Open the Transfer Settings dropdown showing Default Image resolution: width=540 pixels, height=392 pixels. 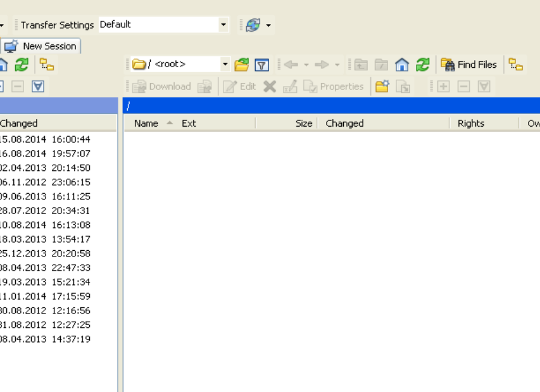pyautogui.click(x=223, y=25)
